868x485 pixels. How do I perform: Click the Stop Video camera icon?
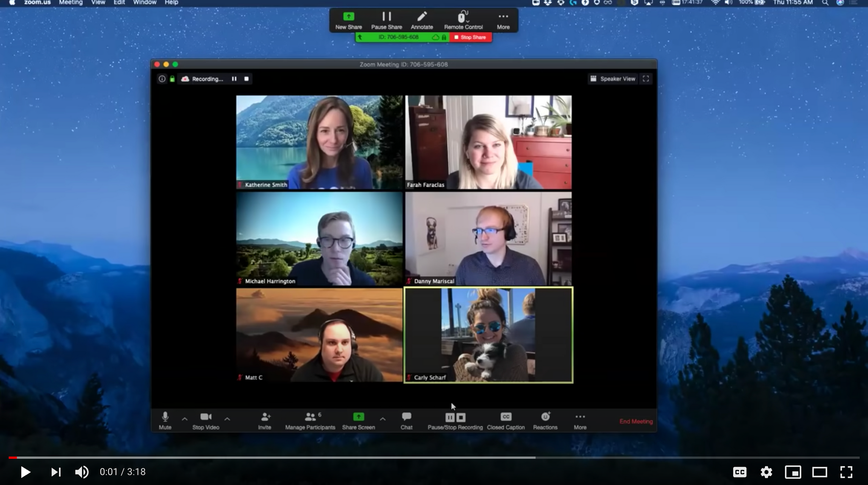tap(205, 417)
